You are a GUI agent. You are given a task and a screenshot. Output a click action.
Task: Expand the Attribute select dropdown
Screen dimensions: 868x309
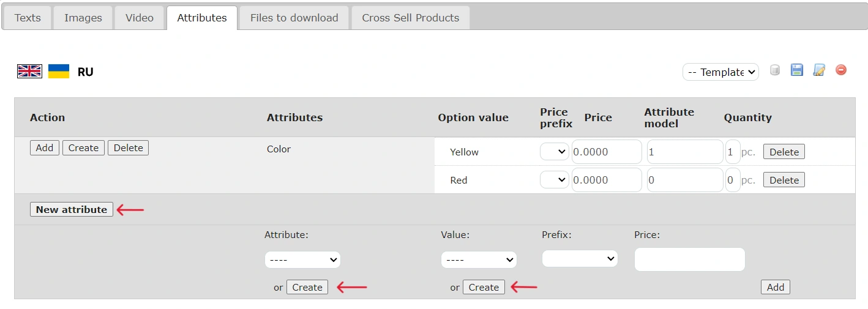coord(302,260)
